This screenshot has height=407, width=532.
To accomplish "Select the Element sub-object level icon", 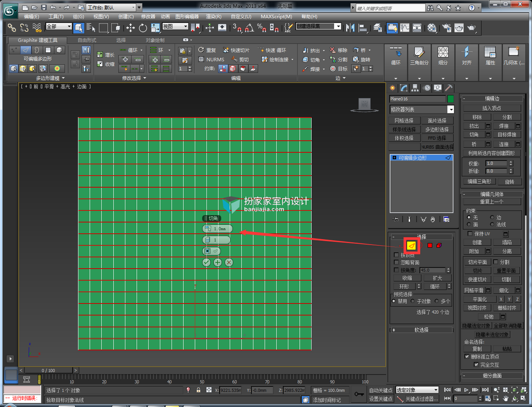I will coord(439,246).
